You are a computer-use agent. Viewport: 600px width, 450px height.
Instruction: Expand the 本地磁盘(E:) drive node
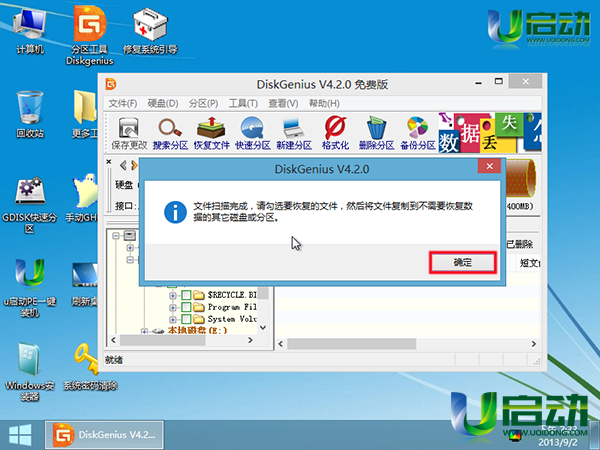pyautogui.click(x=144, y=331)
